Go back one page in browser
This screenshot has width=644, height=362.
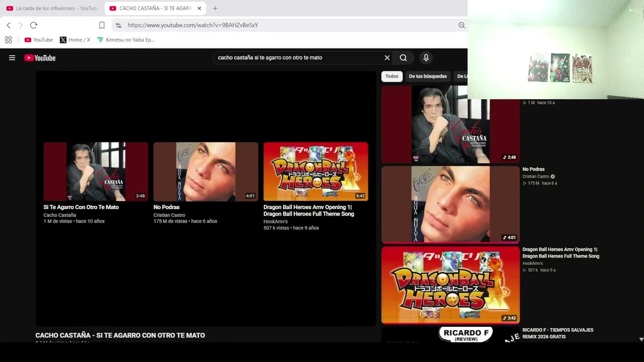point(9,25)
